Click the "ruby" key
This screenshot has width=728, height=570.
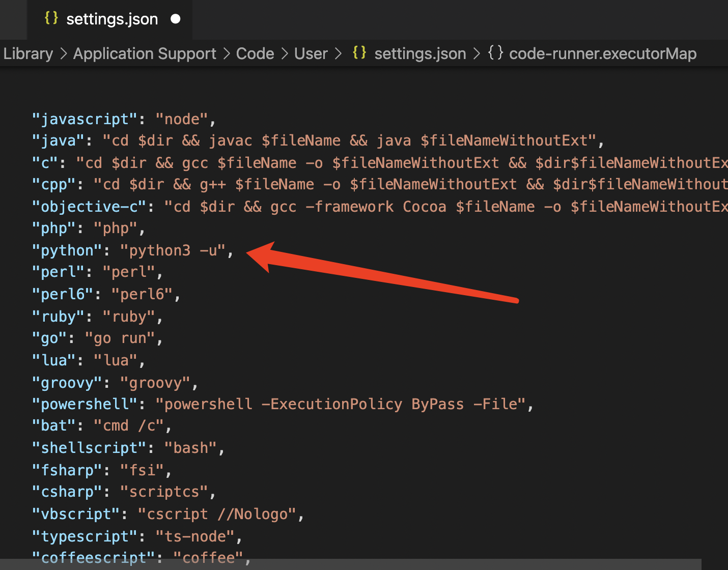click(58, 317)
